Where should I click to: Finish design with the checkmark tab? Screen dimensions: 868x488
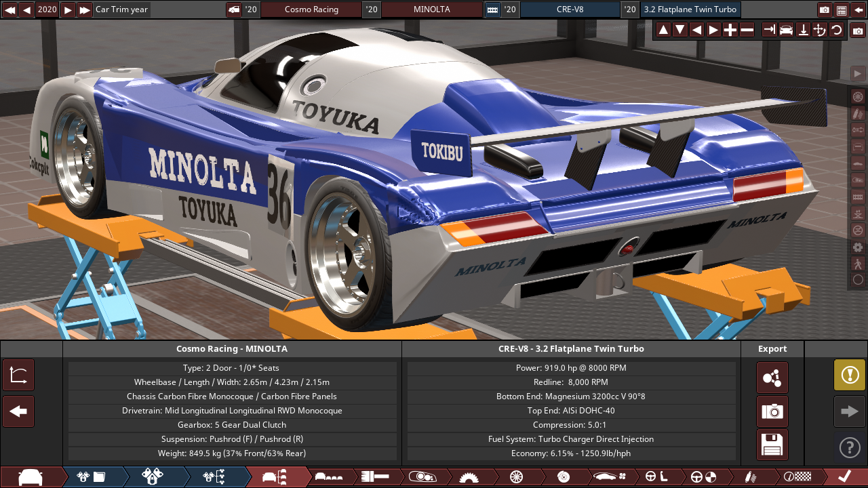point(845,477)
